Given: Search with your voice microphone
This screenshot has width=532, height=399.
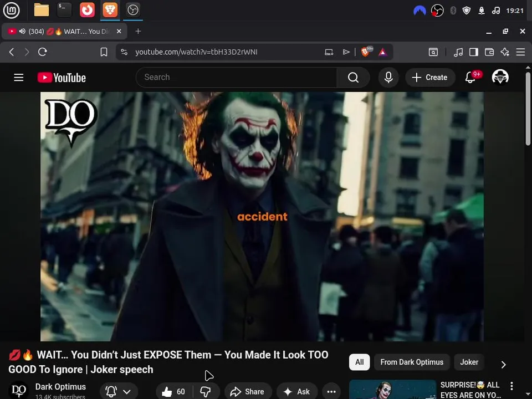Looking at the screenshot, I should (x=388, y=78).
